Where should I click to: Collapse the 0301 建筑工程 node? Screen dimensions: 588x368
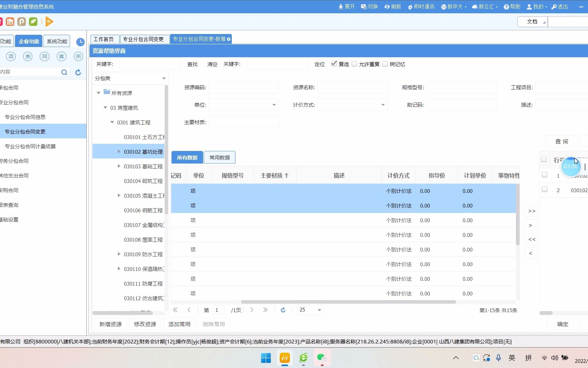tap(112, 122)
